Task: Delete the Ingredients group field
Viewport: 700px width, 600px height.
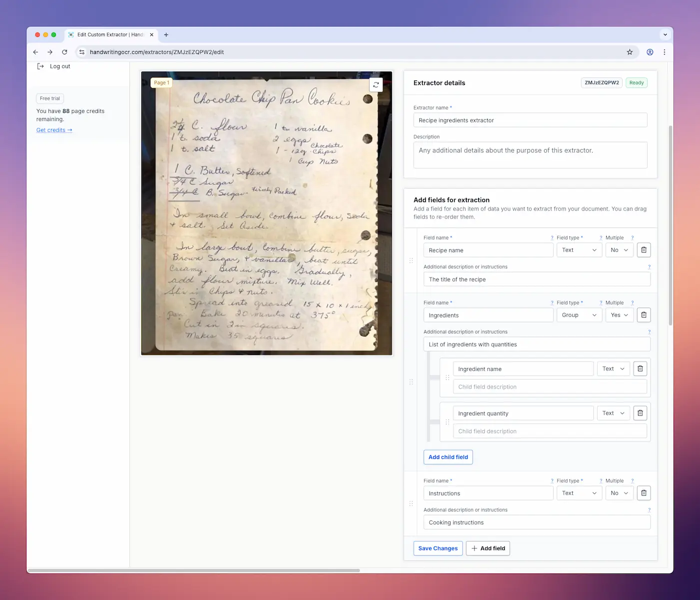Action: coord(644,314)
